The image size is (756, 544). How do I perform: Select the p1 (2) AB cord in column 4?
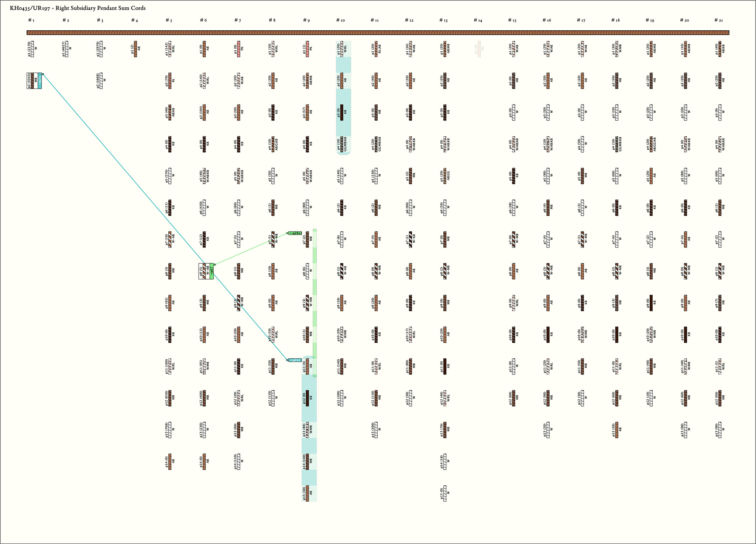[x=135, y=49]
